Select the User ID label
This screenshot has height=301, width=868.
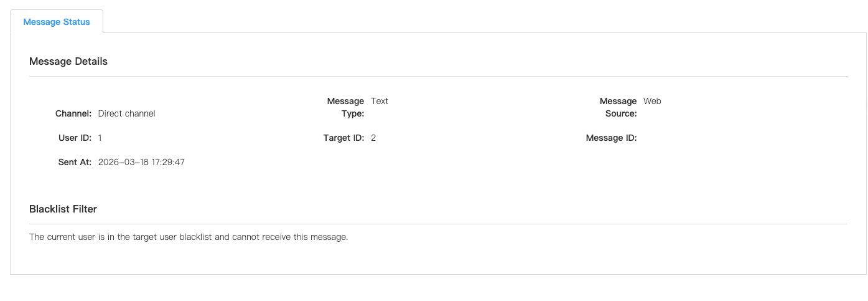75,138
